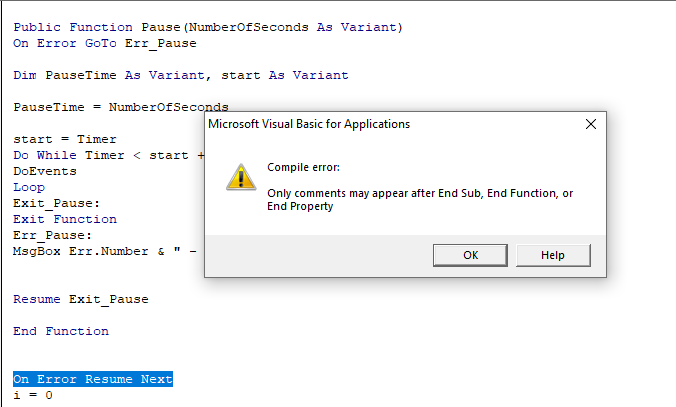Click the Loop keyword line
The image size is (676, 407).
coord(29,187)
